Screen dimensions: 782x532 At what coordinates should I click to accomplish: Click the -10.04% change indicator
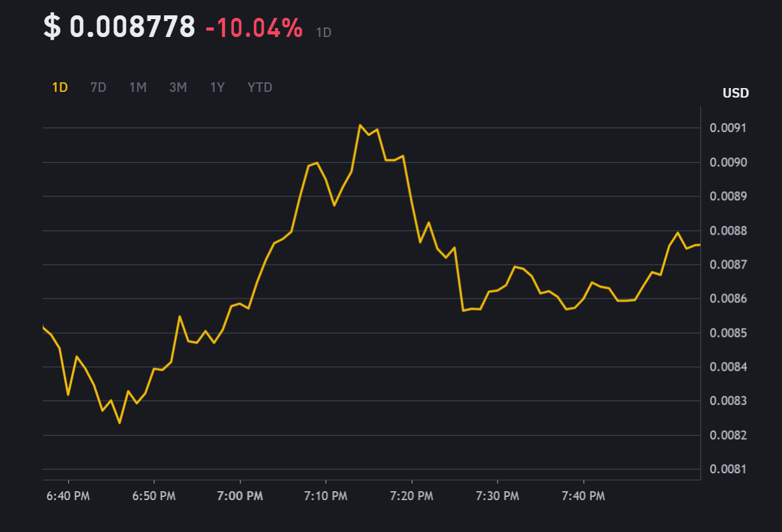click(x=254, y=28)
